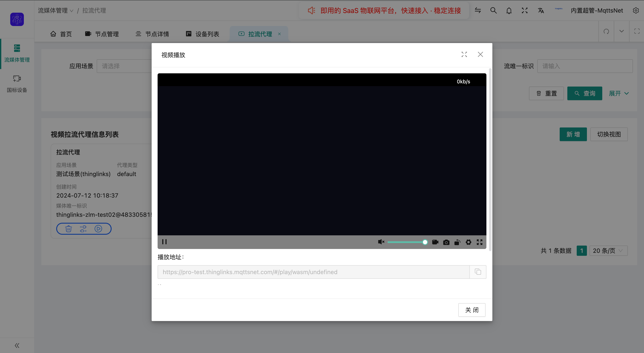
Task: Open video player settings gear
Action: click(469, 242)
